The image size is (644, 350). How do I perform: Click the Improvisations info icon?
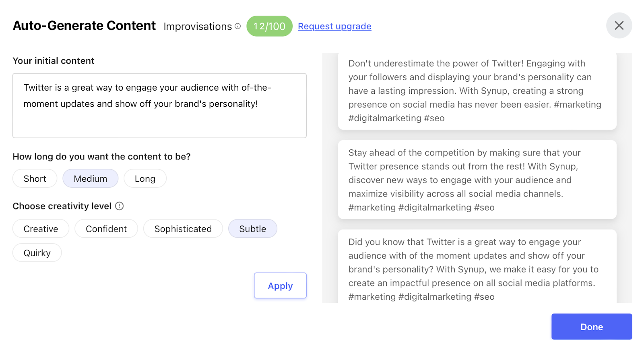click(x=238, y=26)
